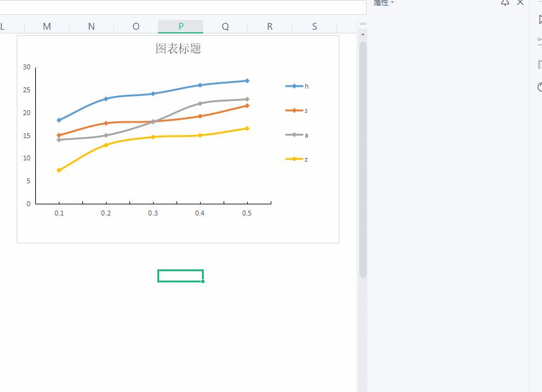Click the gray a marker at 0.4
Image resolution: width=542 pixels, height=392 pixels.
coord(200,103)
